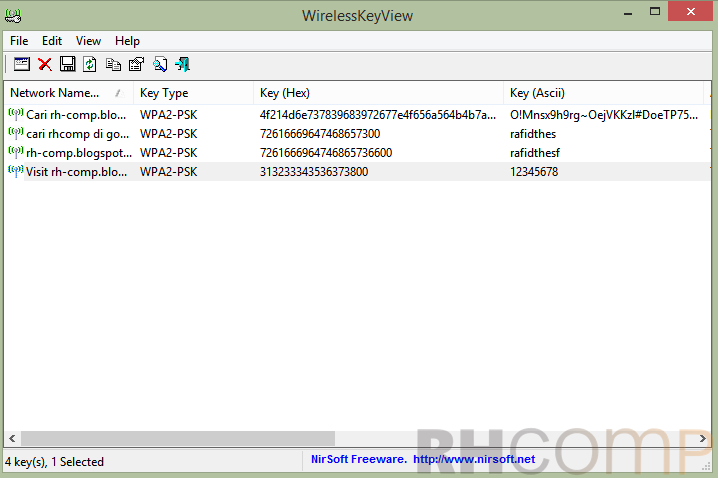The width and height of the screenshot is (718, 478).
Task: Click the ascii key rafidthes
Action: click(x=533, y=134)
